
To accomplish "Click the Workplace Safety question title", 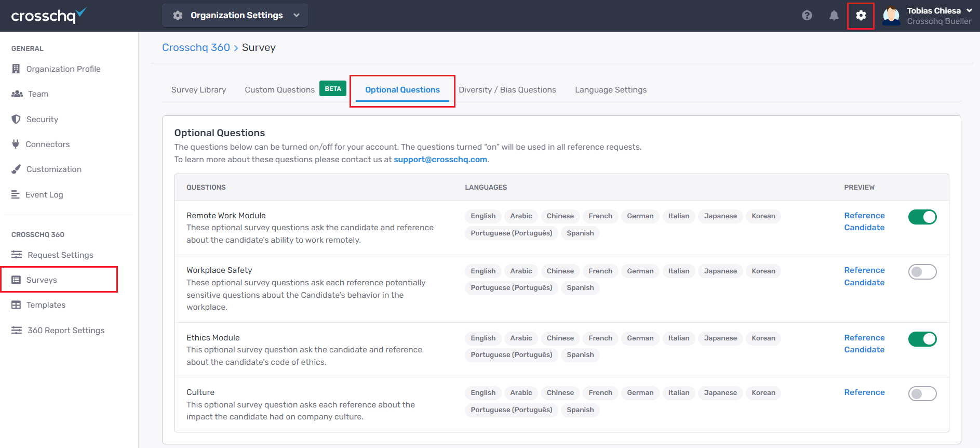I will point(219,270).
